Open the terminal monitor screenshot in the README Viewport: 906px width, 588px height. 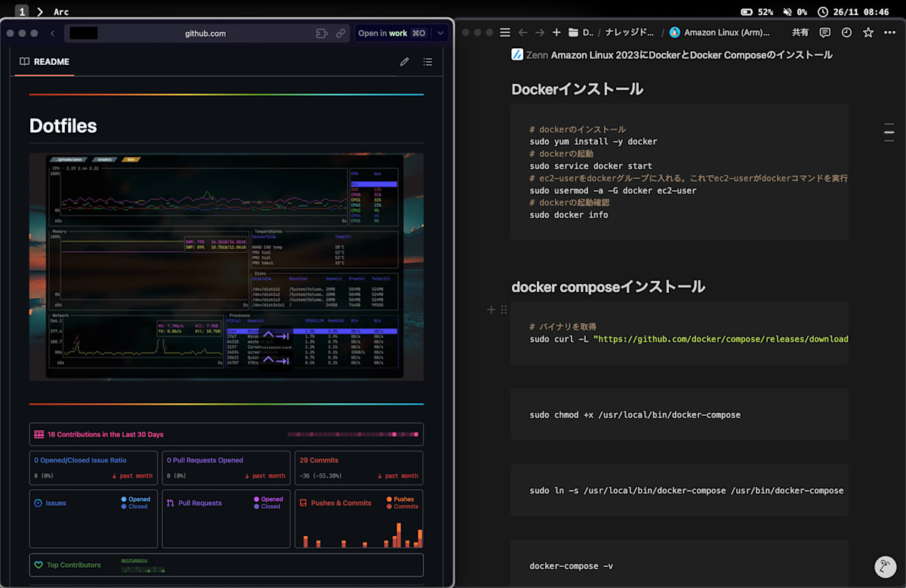pos(226,266)
